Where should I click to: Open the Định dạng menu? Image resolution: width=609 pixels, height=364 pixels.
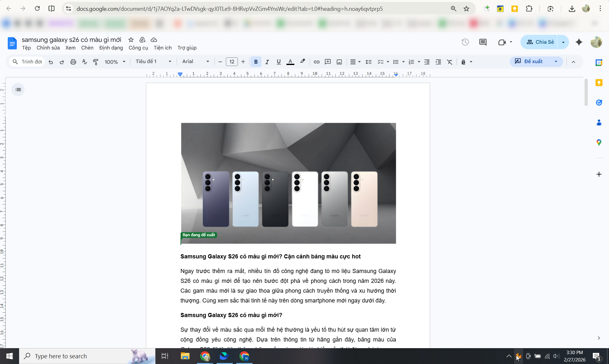point(111,48)
